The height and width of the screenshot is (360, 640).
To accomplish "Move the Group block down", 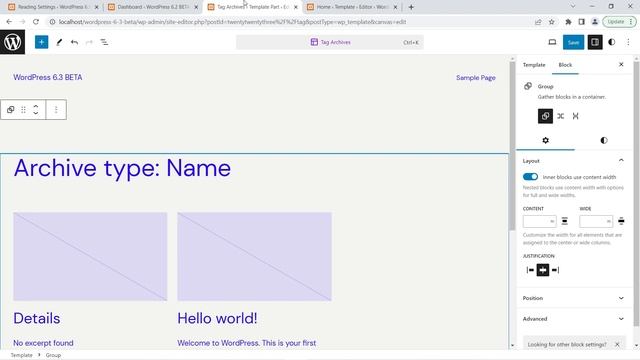I will 36,113.
